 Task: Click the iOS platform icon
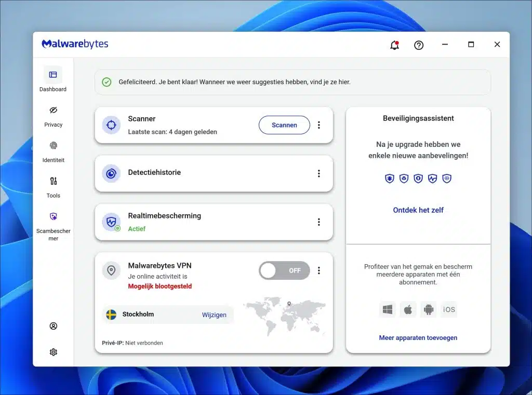tap(449, 309)
